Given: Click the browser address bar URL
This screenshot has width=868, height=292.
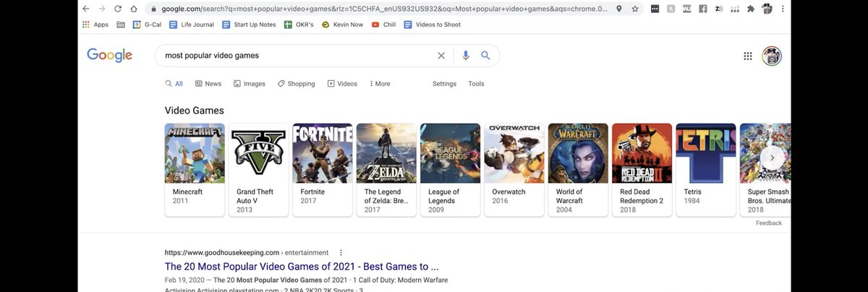Looking at the screenshot, I should (x=385, y=9).
